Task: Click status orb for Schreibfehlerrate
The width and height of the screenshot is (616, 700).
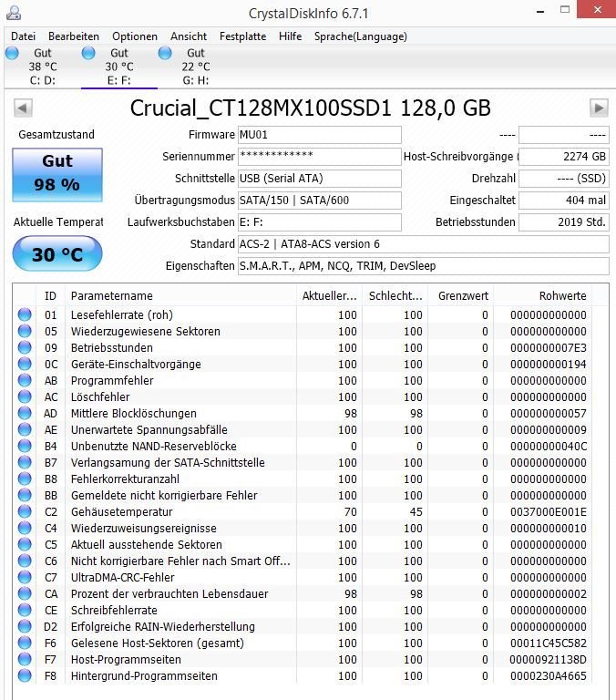Action: (x=25, y=611)
